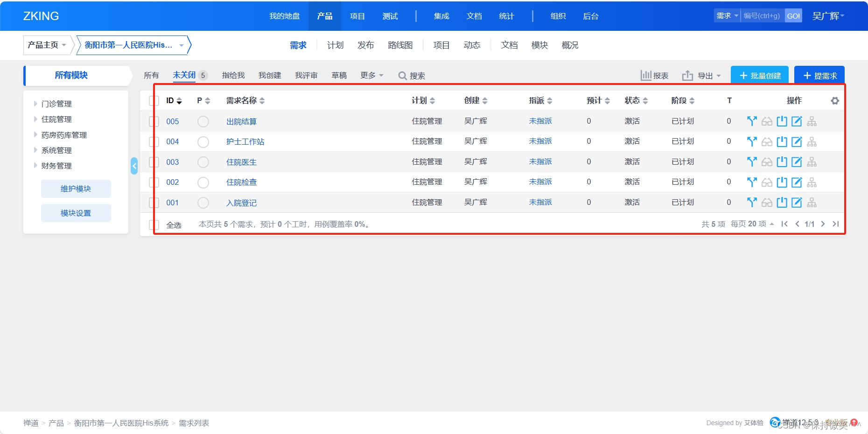
Task: Click the close icon for 出院结算 row
Action: click(x=782, y=121)
